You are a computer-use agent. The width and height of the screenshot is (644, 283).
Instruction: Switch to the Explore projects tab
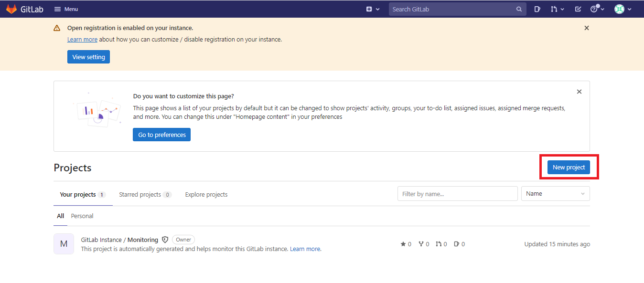pos(206,195)
